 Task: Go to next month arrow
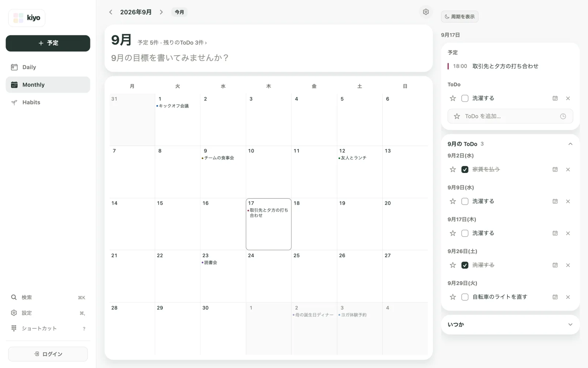[x=161, y=12]
